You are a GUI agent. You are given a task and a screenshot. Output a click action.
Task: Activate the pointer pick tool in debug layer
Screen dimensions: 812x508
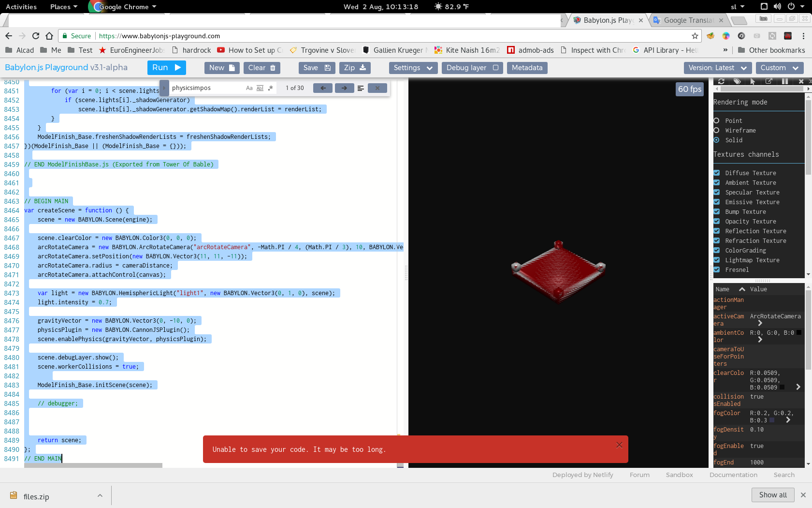(753, 81)
